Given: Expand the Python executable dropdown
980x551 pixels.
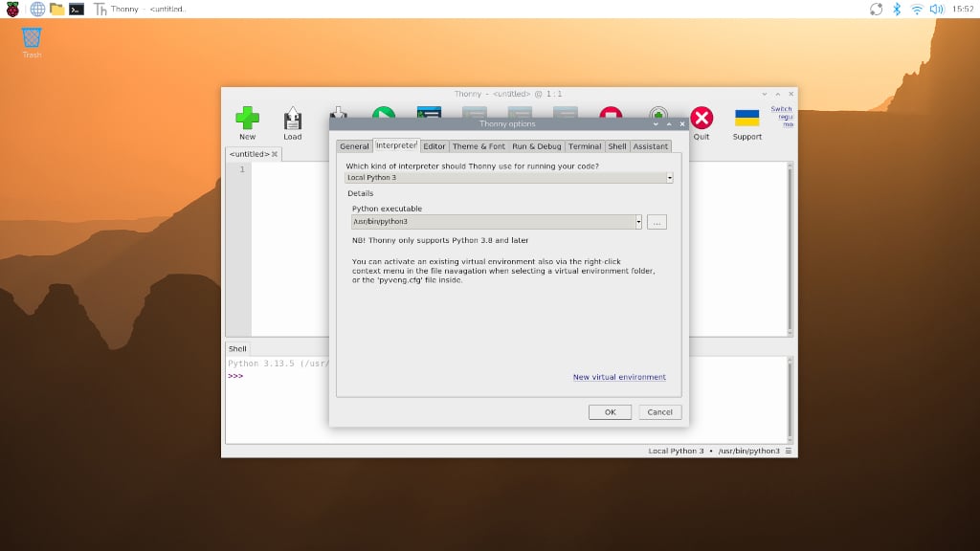Looking at the screenshot, I should pyautogui.click(x=638, y=222).
